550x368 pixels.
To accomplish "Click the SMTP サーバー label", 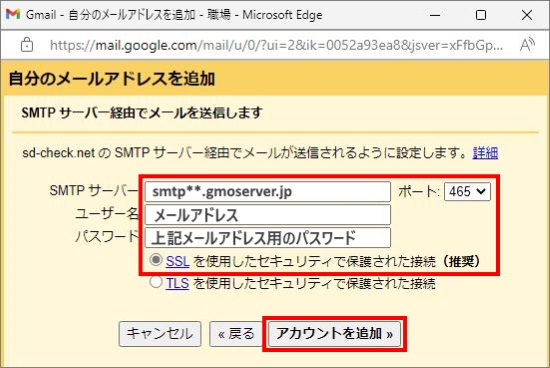I will pyautogui.click(x=94, y=190).
